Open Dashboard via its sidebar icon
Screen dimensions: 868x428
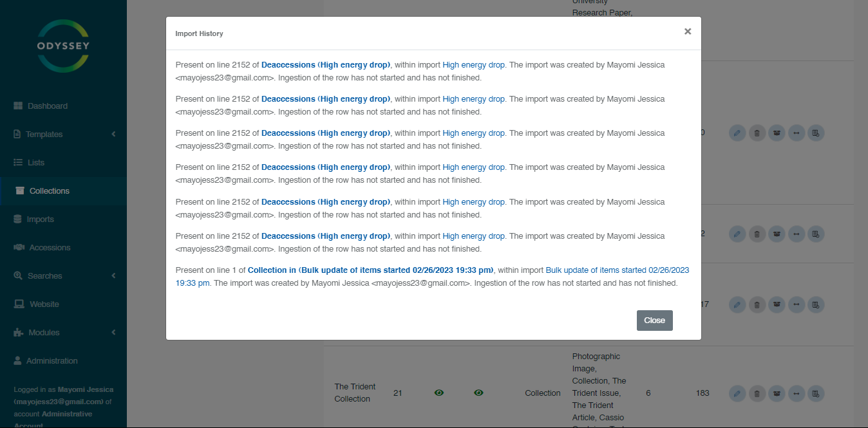pyautogui.click(x=18, y=106)
